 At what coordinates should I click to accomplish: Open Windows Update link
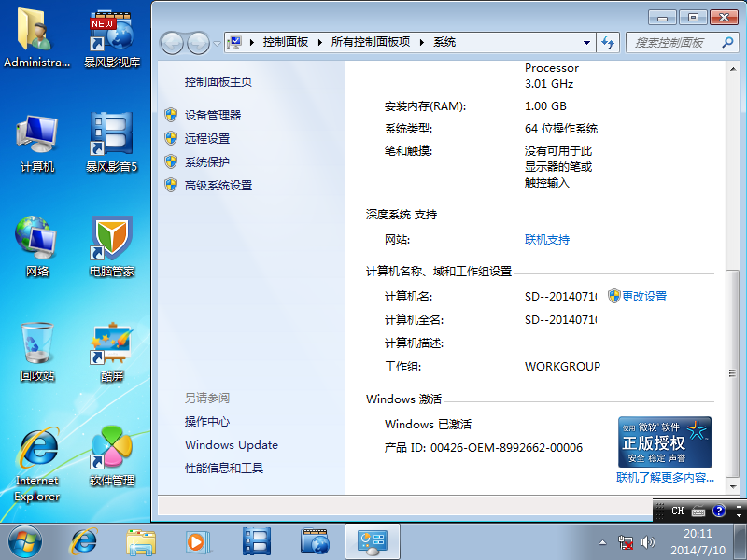pos(232,445)
